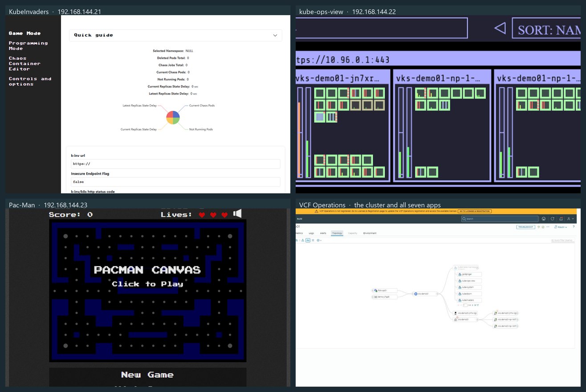Screen dimensions: 586x392
Task: Click the green segment of the pie chart
Action: [176, 121]
